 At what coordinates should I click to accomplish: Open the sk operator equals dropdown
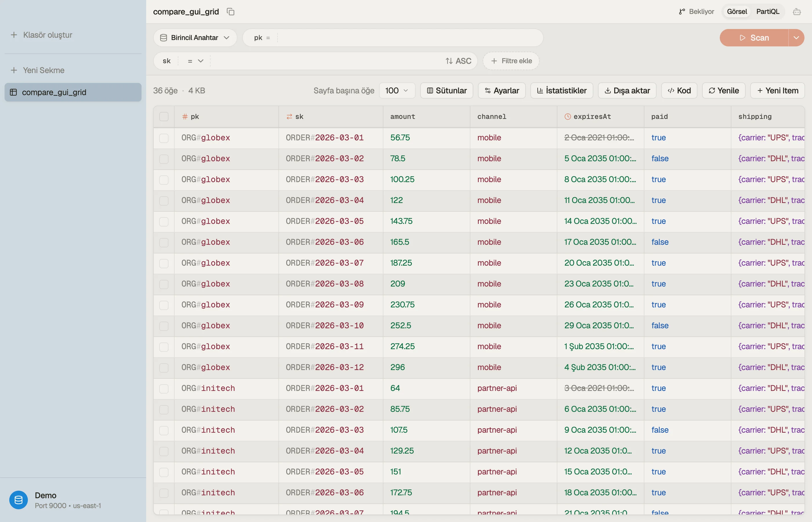coord(195,61)
